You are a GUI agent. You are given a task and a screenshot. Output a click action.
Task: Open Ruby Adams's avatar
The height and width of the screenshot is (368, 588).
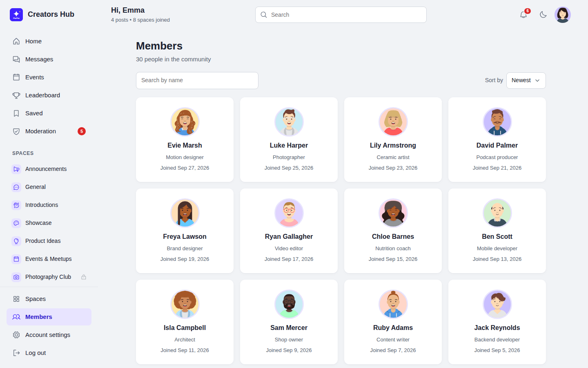393,304
